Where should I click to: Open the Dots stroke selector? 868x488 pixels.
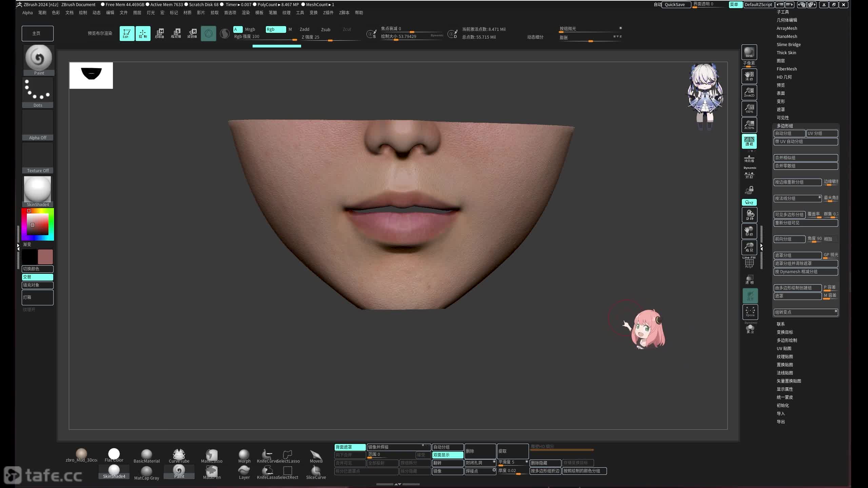38,93
